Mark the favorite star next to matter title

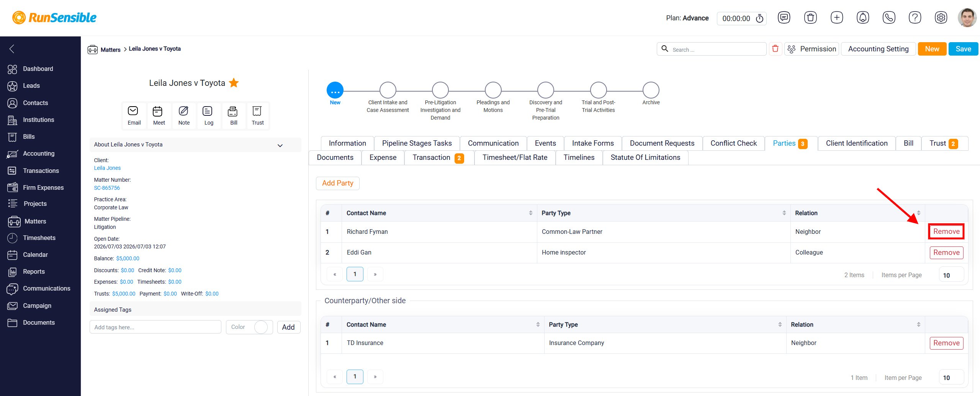(234, 83)
